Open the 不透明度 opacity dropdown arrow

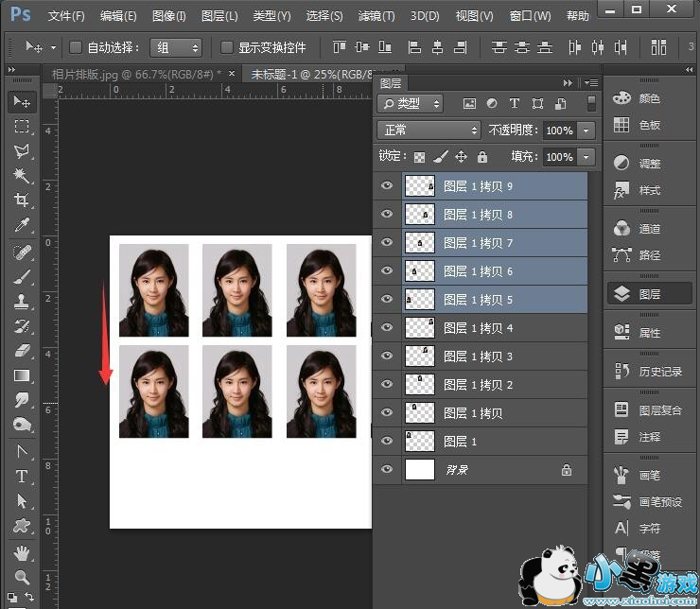pyautogui.click(x=586, y=130)
